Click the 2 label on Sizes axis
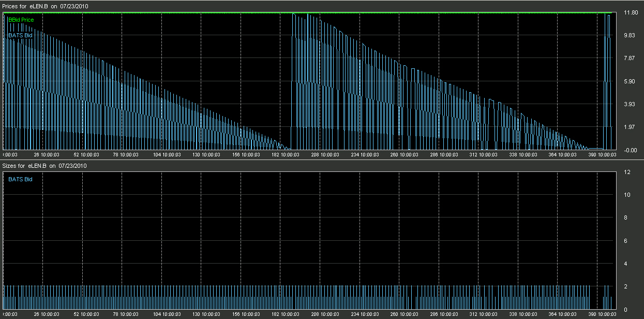 pyautogui.click(x=626, y=286)
